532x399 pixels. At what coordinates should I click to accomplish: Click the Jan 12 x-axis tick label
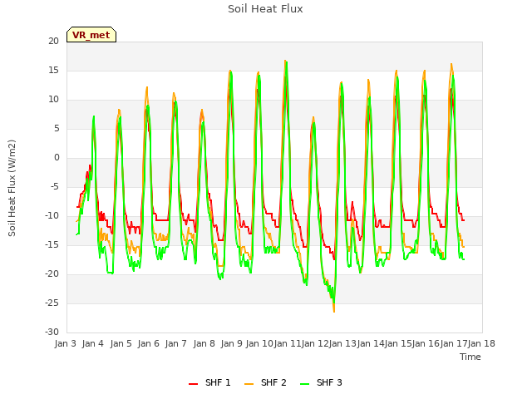(x=315, y=343)
